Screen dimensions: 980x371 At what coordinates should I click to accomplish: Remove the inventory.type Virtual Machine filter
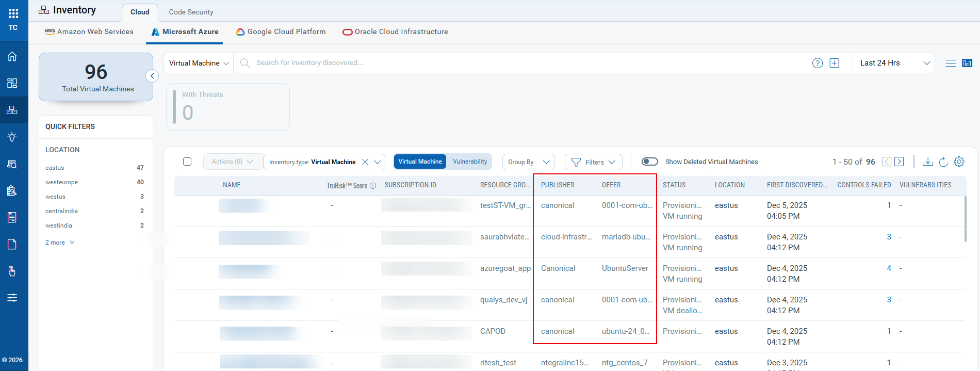(x=365, y=162)
